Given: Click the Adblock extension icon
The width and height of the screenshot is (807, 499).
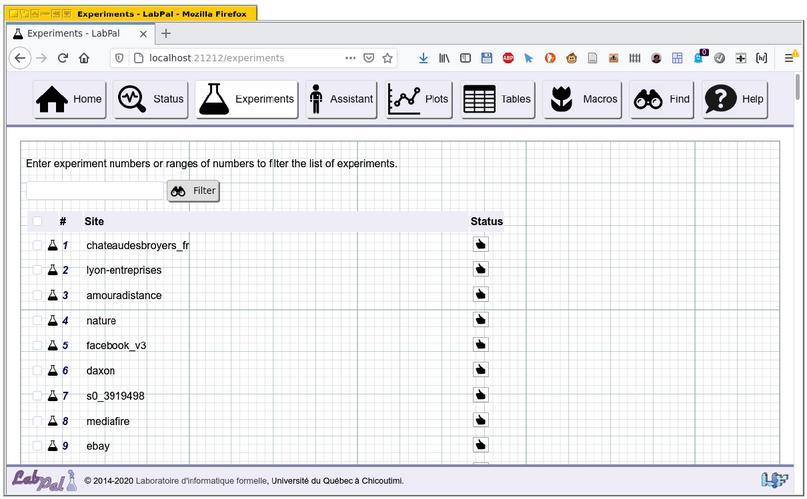Looking at the screenshot, I should click(508, 58).
